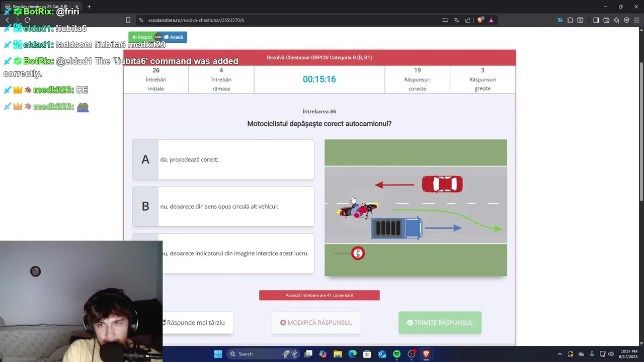Screen dimensions: 644x362
Task: Select answer A 'da, procedează corect'
Action: click(223, 159)
